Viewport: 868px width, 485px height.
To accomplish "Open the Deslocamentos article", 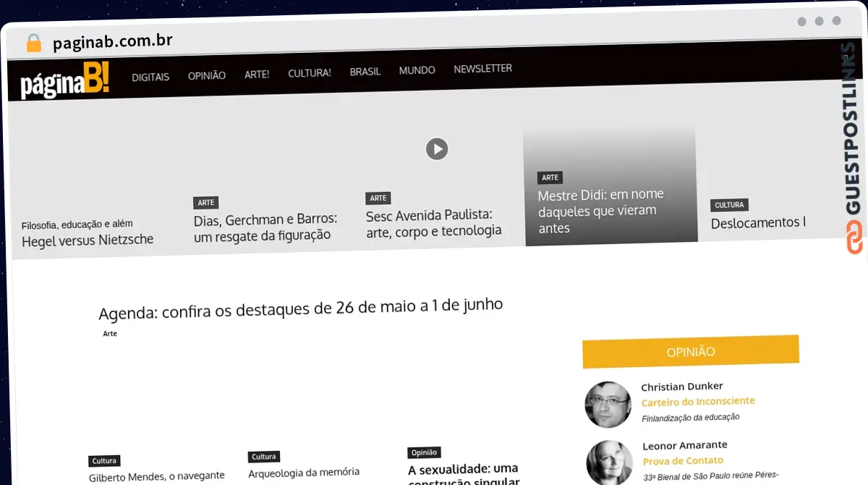I will pos(758,223).
